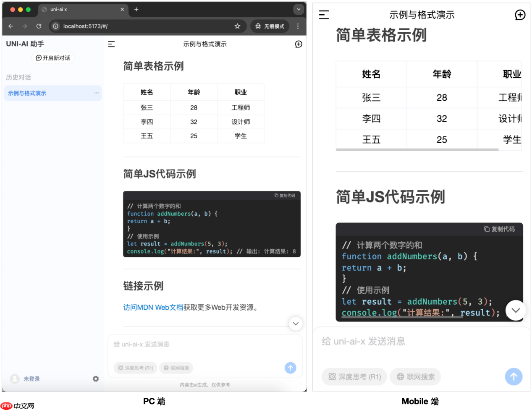532x410 pixels.
Task: Click the browser bookmark star icon
Action: coord(238,26)
